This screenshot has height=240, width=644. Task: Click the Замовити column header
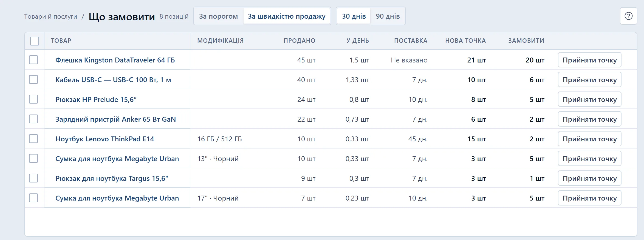coord(526,41)
